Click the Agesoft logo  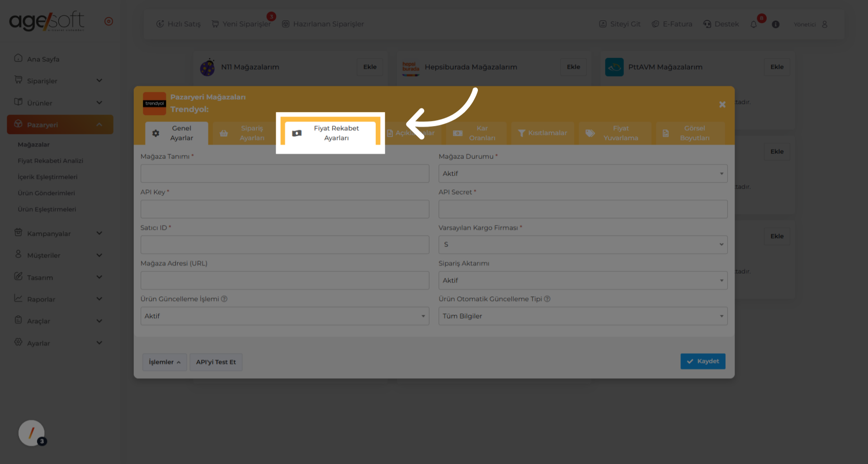click(x=47, y=21)
